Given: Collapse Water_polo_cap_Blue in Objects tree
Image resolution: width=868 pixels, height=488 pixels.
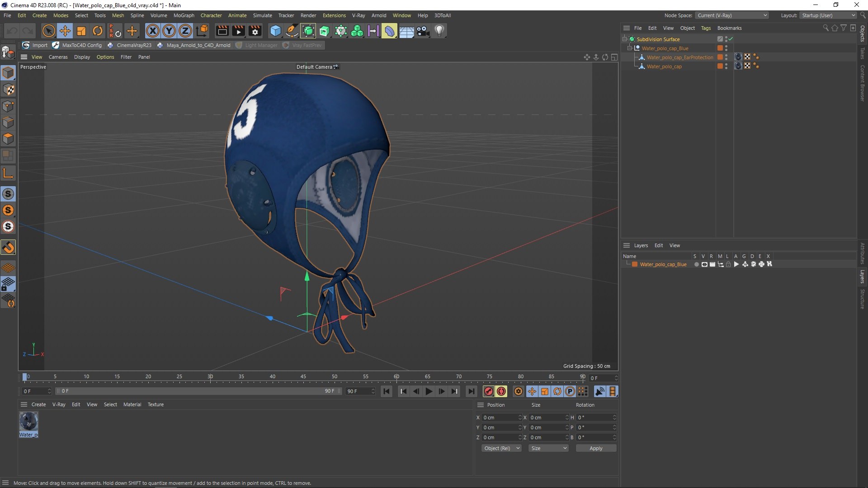Looking at the screenshot, I should click(629, 48).
